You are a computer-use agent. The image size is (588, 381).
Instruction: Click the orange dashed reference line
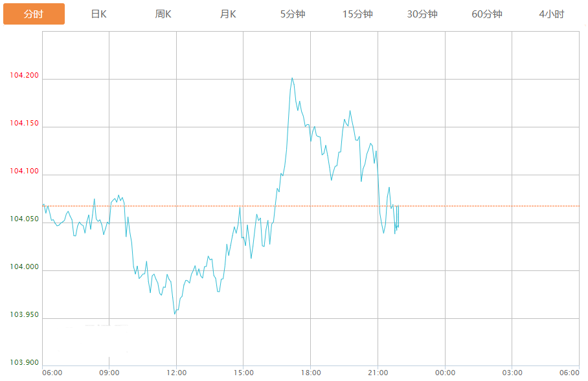pos(486,206)
